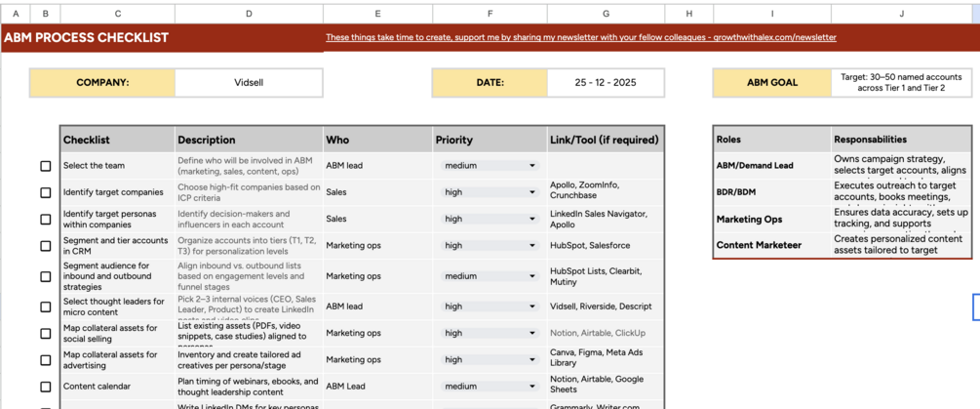Select the Priority header cell
Screen dimensions: 980x409
click(490, 140)
